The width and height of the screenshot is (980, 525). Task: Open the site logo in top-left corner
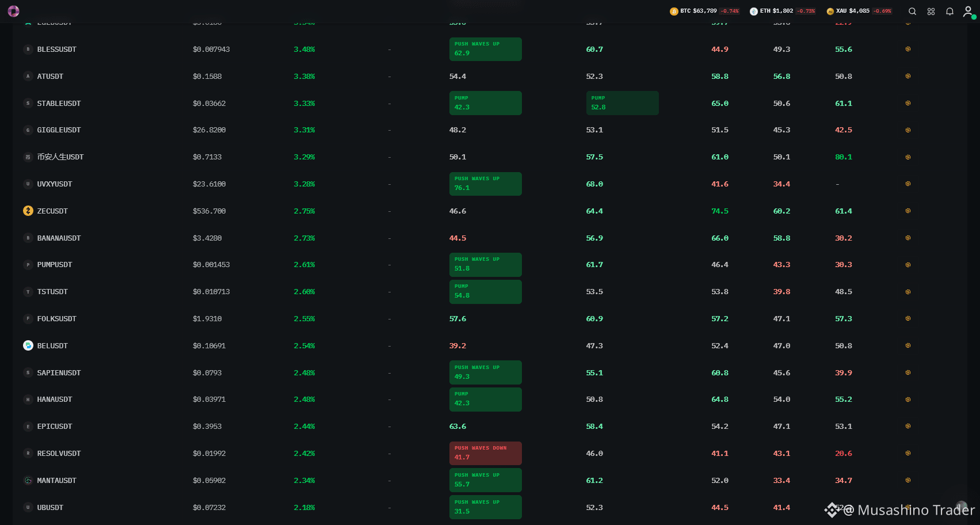click(13, 11)
